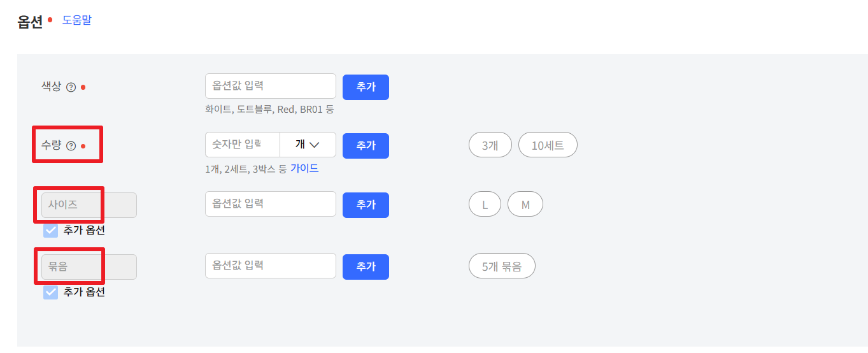
Task: Click the help icon next to 수량
Action: (71, 146)
